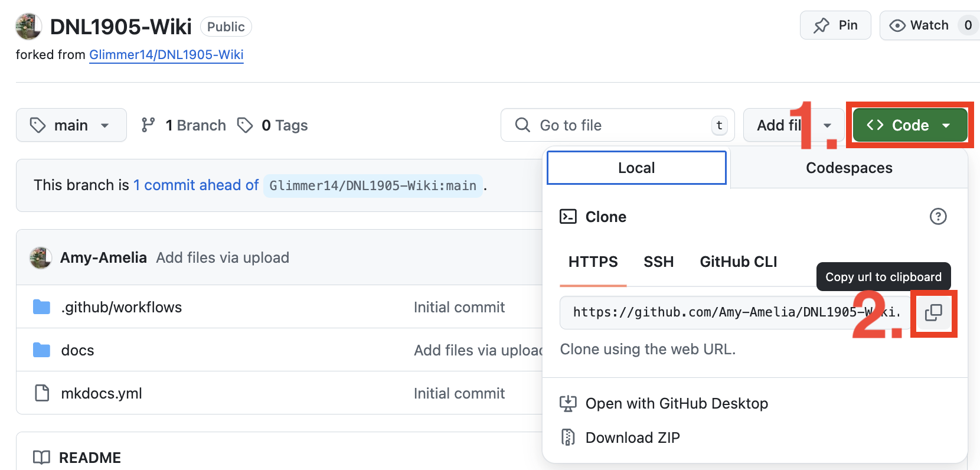Select the Local tab
This screenshot has width=980, height=470.
[636, 168]
